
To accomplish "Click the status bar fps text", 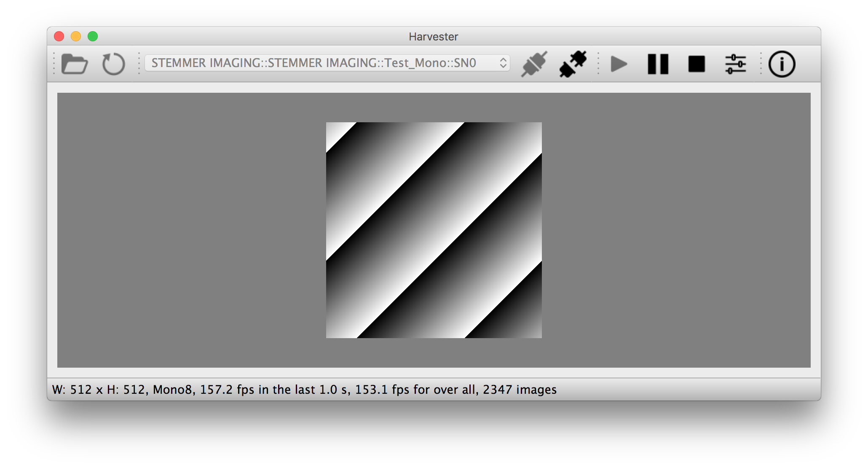I will point(304,390).
